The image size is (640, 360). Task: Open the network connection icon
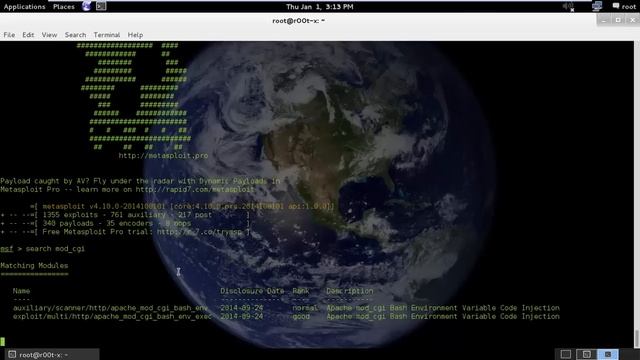(x=597, y=6)
